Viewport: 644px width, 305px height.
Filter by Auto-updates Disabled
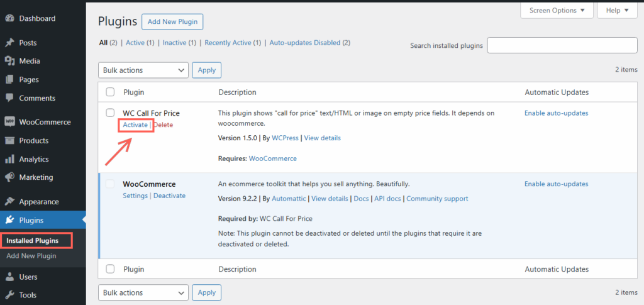305,43
